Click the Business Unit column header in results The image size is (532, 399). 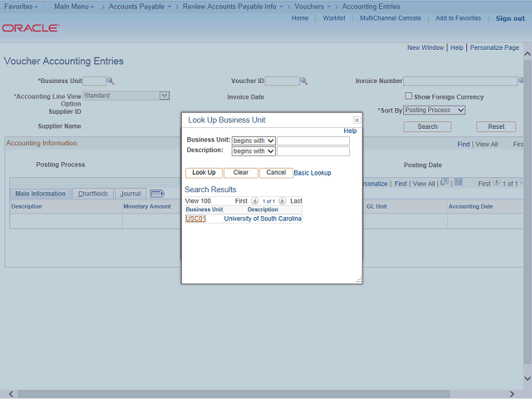204,209
